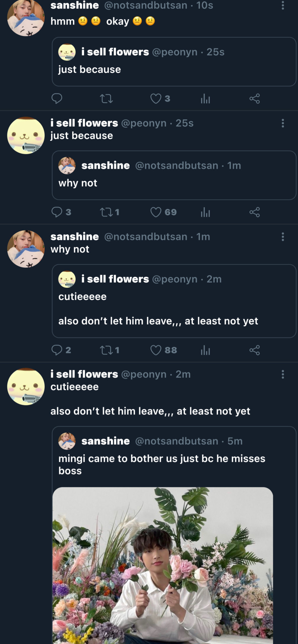Like the 'hmm okay' tweet with 3 likes
Screen dimensions: 298x644
coord(156,99)
